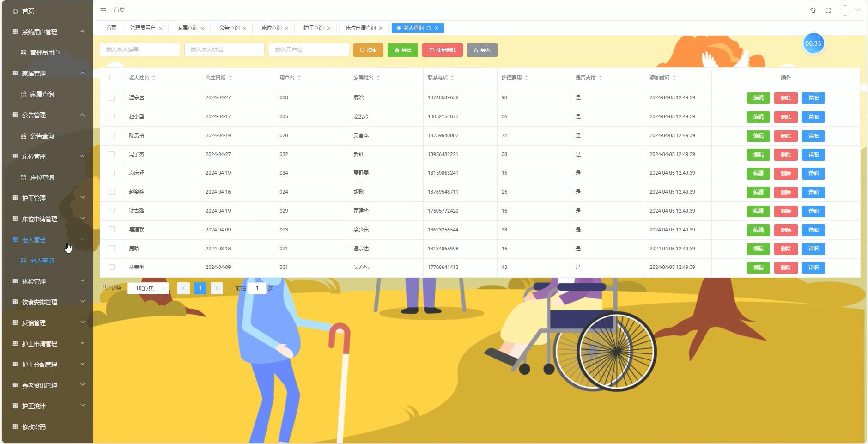The width and height of the screenshot is (868, 444).
Task: Check the row for 沈古璐
Action: pyautogui.click(x=111, y=211)
